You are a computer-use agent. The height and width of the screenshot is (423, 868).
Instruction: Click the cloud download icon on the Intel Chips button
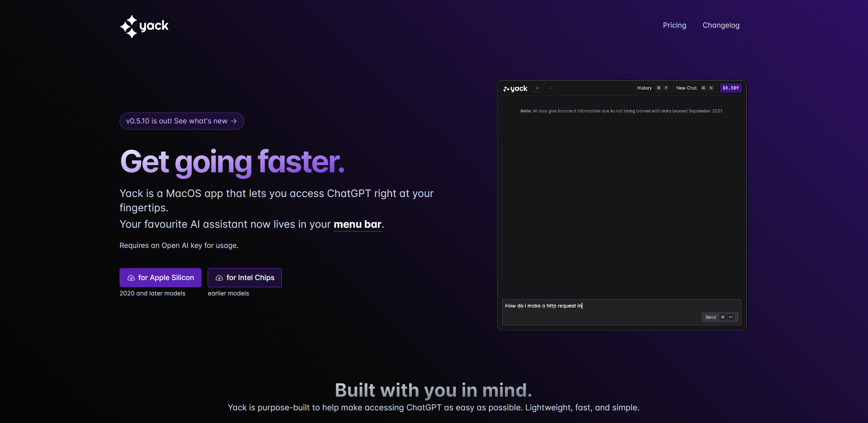[x=219, y=278]
